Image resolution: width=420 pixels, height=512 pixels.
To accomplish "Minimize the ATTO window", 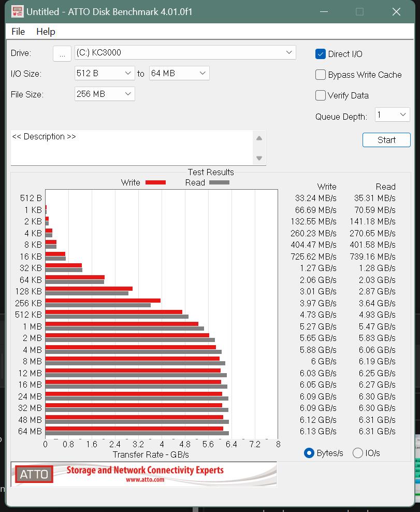I will 324,12.
